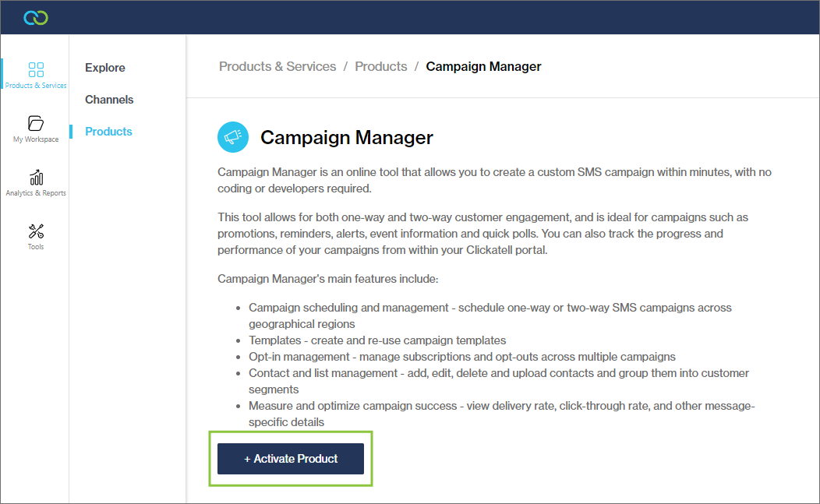Screen dimensions: 820x504
Task: Open Analytics & Reports chart icon
Action: pyautogui.click(x=36, y=177)
